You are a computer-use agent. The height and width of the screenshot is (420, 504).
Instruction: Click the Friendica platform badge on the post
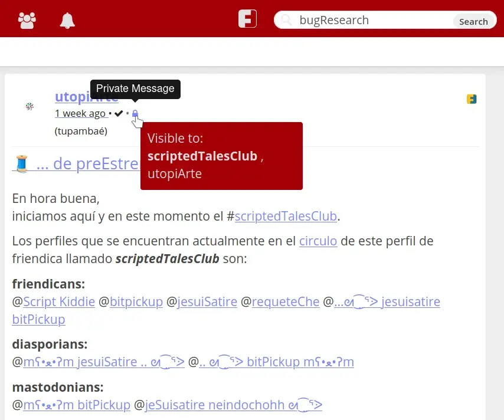(470, 99)
